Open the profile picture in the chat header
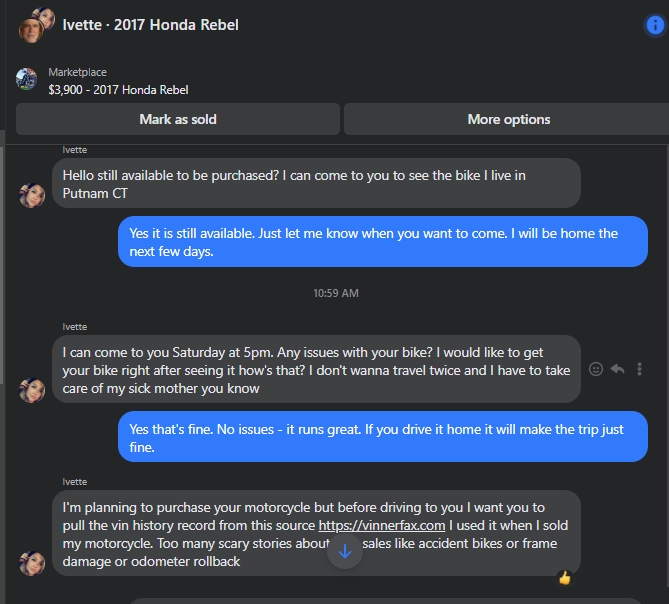 tap(37, 25)
